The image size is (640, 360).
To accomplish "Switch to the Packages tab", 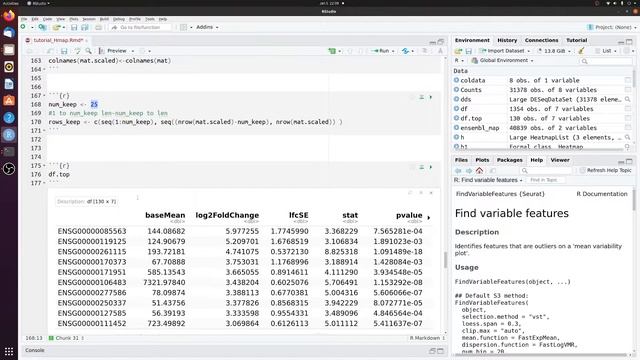I will (509, 160).
